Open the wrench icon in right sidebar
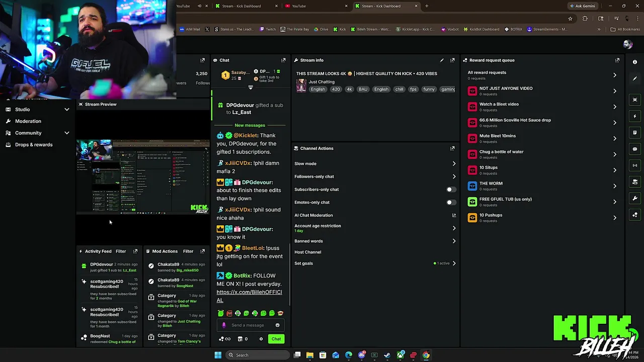The width and height of the screenshot is (644, 362). coord(635,198)
